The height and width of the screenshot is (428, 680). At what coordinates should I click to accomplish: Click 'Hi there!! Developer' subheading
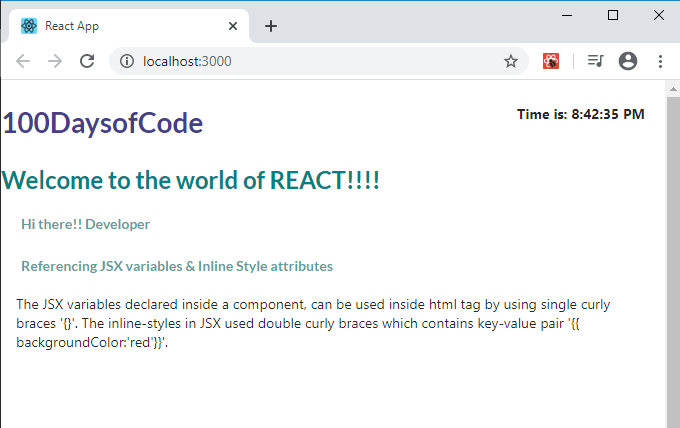[85, 224]
